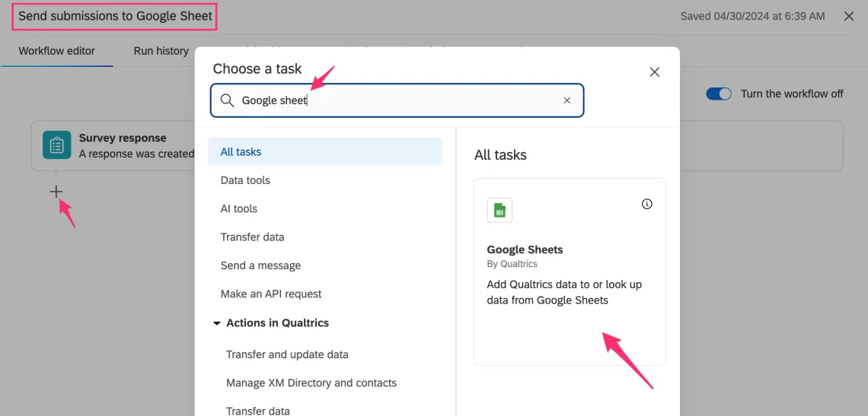Click the task search input field
This screenshot has width=868, height=416.
click(396, 100)
